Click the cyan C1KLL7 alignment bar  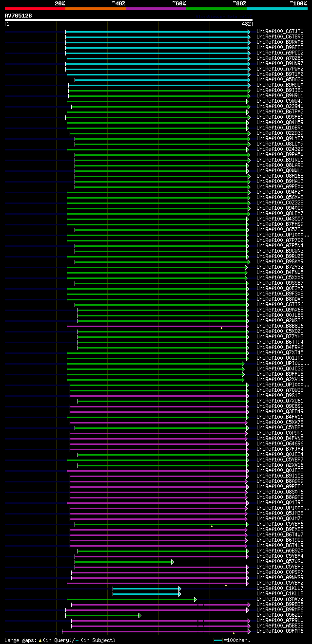[x=147, y=589]
